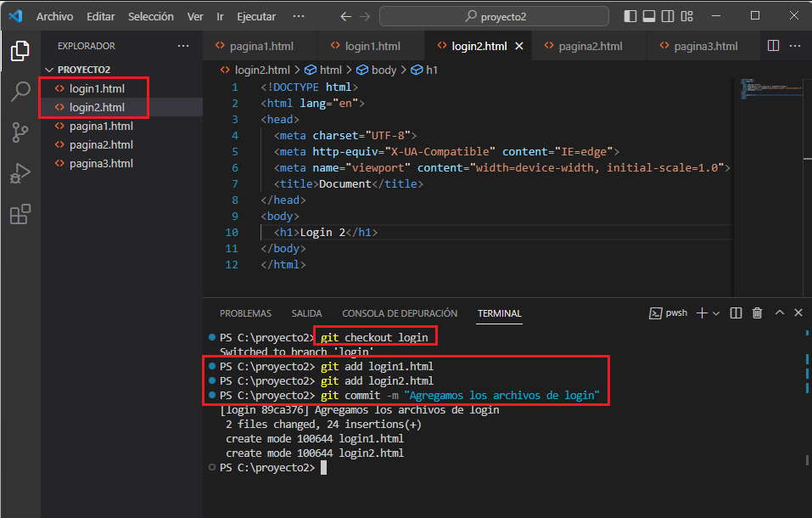
Task: Toggle the primary sidebar layout icon
Action: (630, 16)
